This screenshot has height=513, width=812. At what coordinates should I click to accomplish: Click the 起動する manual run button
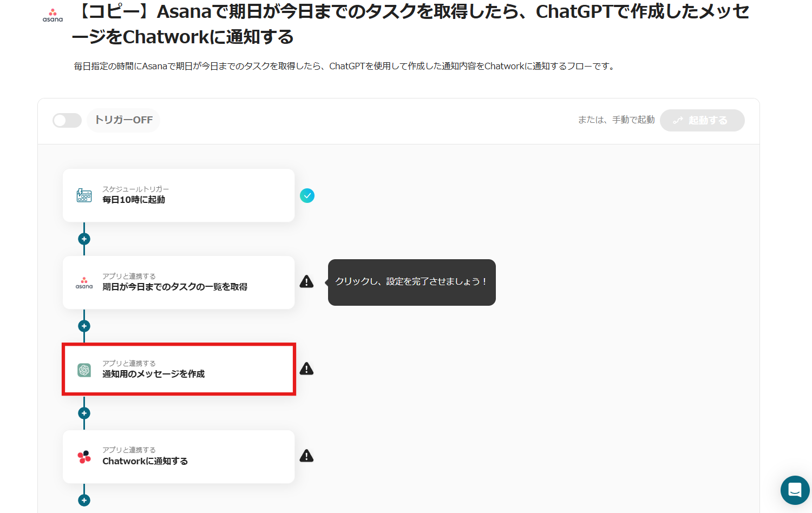[x=702, y=120]
